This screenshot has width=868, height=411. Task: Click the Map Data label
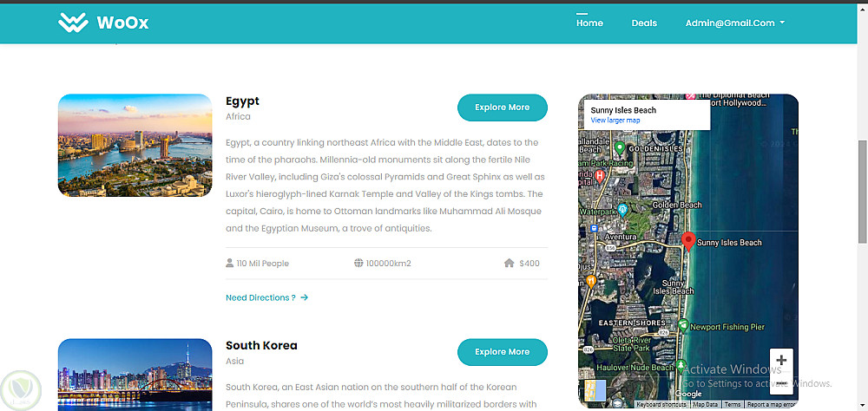(705, 404)
